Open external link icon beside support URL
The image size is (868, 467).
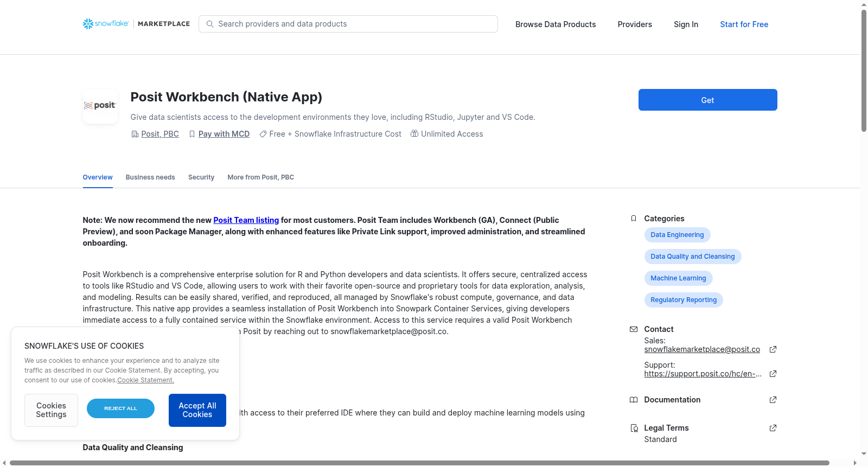[x=773, y=374]
